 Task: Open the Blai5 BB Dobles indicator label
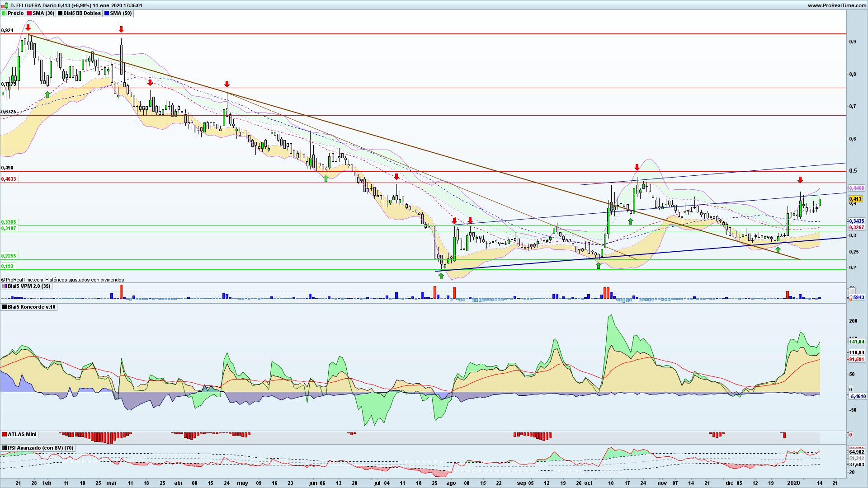tap(82, 13)
